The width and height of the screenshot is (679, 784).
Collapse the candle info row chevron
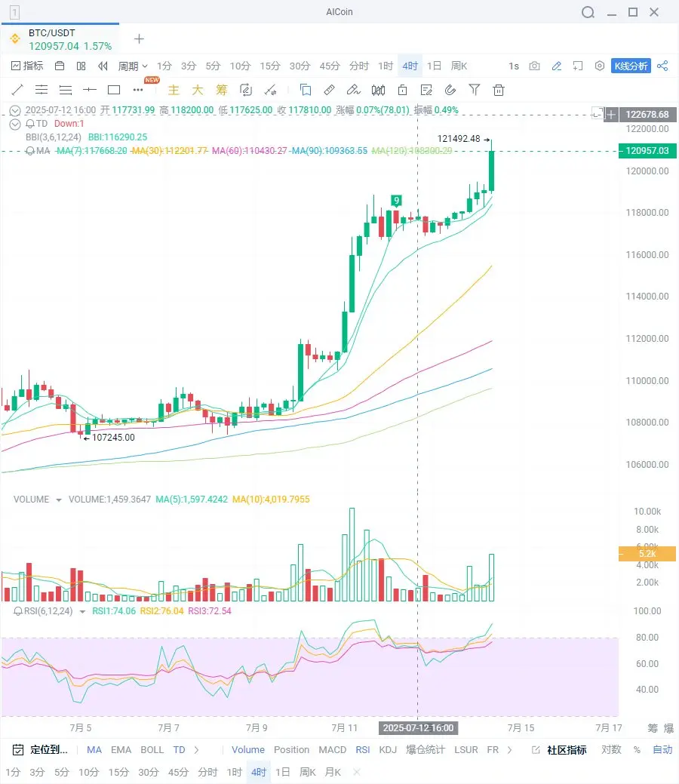point(15,110)
